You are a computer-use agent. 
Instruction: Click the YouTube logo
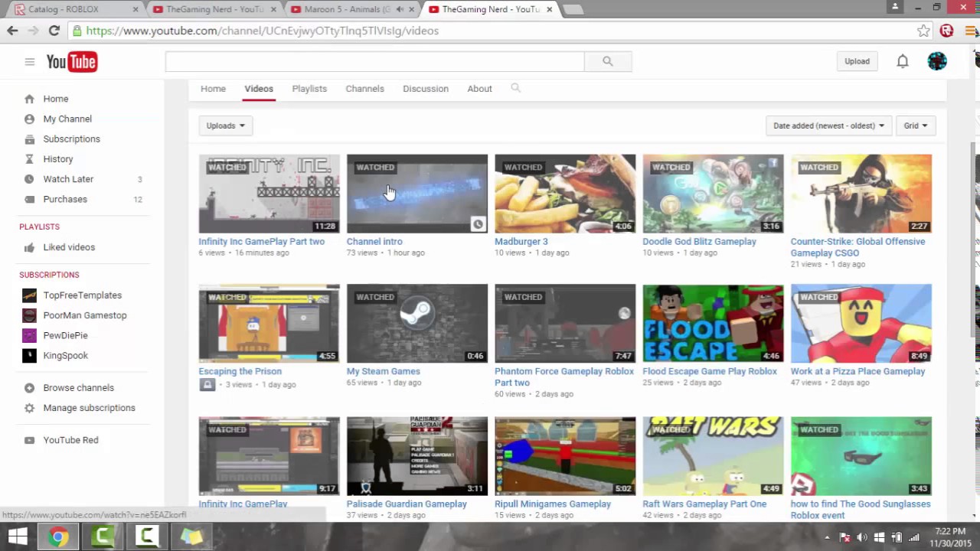tap(72, 61)
